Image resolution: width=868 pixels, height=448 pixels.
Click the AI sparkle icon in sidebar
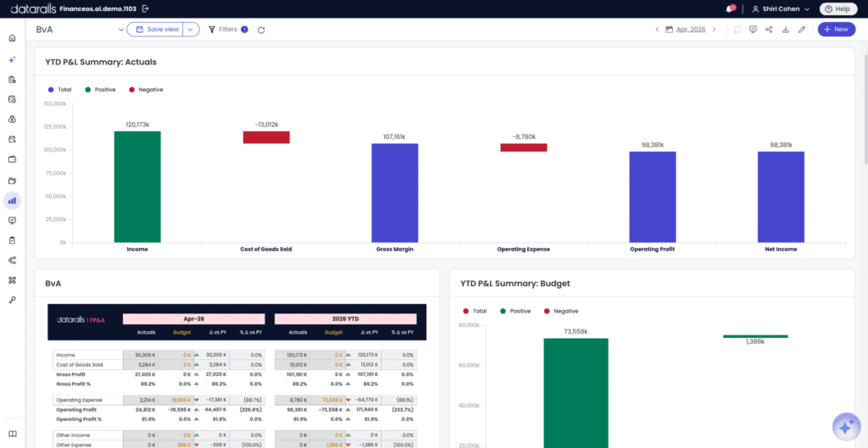tap(12, 59)
